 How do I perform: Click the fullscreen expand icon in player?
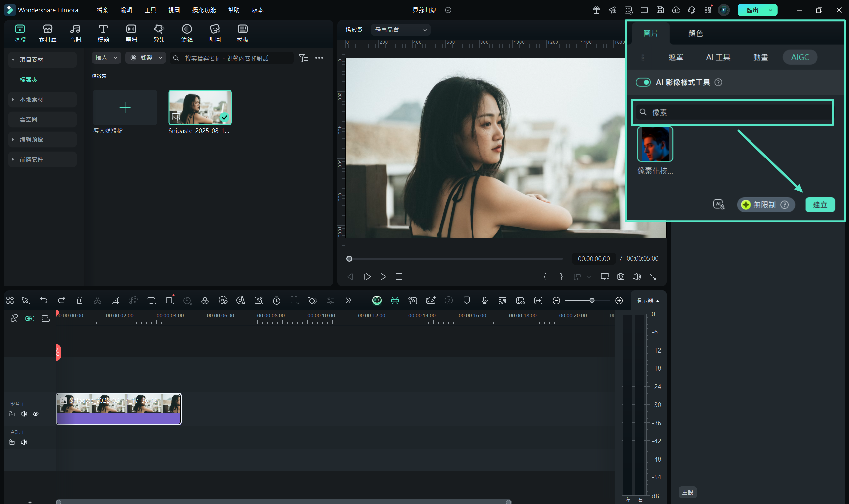tap(652, 277)
